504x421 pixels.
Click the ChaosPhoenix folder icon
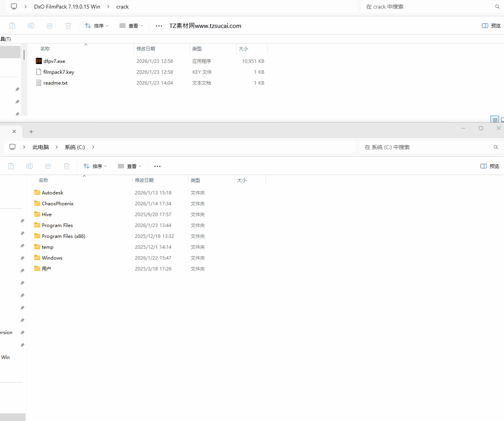[x=37, y=203]
